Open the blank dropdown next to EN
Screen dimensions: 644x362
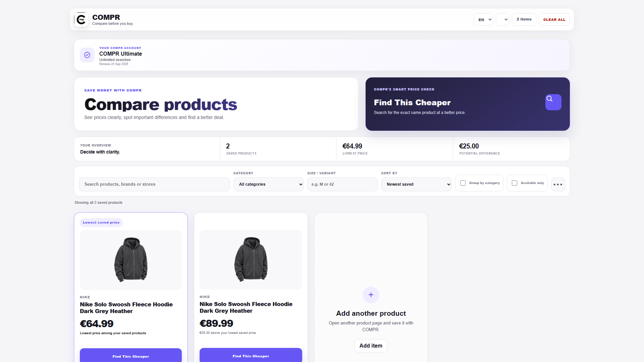pos(502,19)
